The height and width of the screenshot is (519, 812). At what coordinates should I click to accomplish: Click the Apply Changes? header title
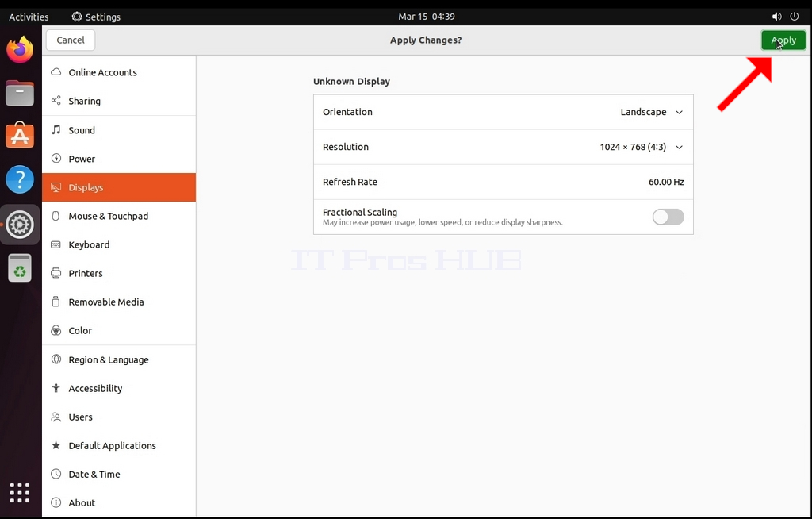426,40
